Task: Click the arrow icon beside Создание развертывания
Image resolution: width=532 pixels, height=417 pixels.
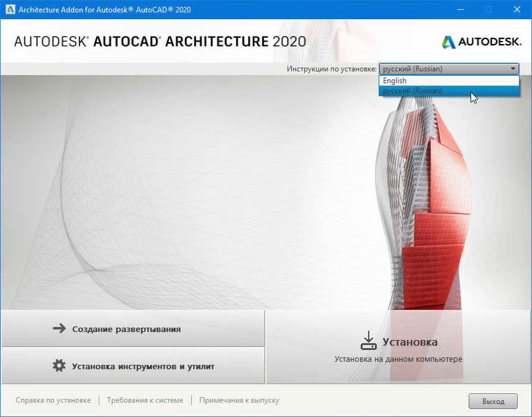Action: 59,328
